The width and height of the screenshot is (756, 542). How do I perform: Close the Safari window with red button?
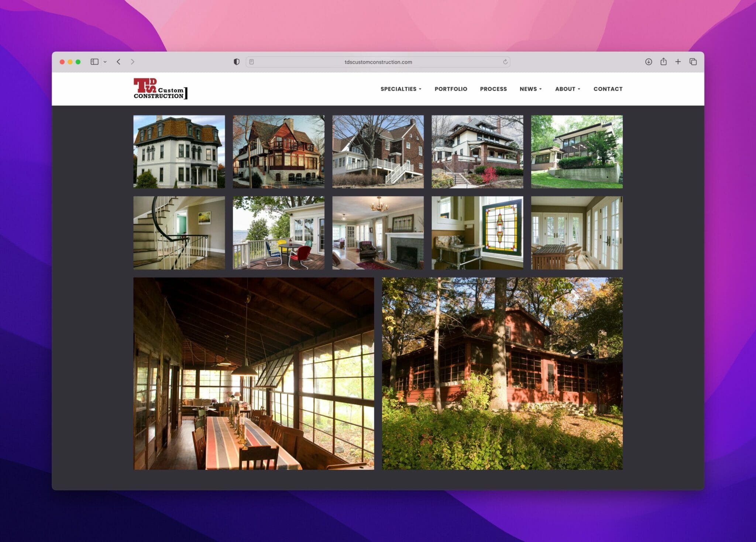tap(62, 62)
